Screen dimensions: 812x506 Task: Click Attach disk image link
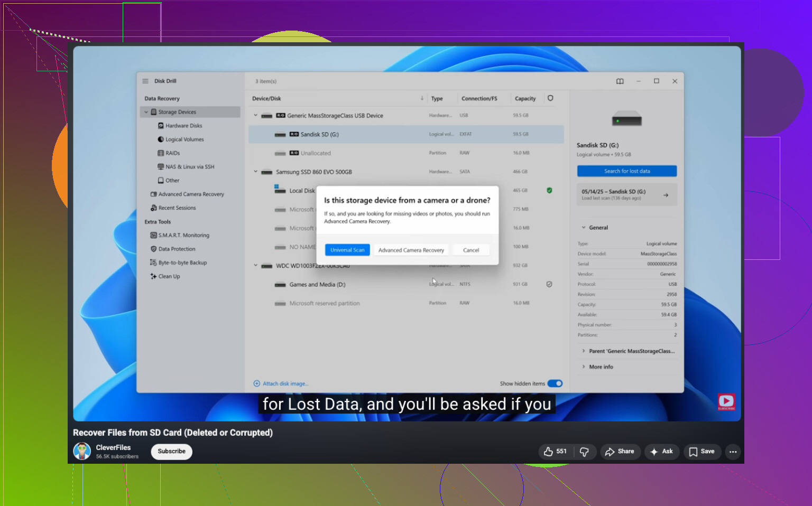(281, 384)
